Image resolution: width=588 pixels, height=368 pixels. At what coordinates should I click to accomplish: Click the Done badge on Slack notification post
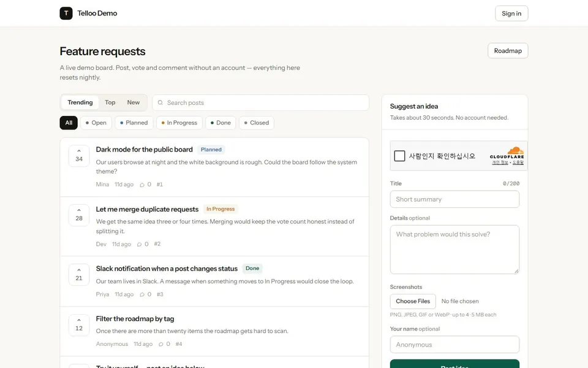click(252, 268)
